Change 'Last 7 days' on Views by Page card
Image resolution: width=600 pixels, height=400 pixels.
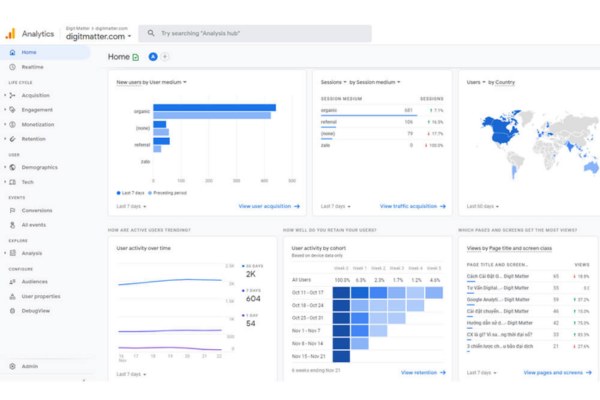click(x=481, y=372)
